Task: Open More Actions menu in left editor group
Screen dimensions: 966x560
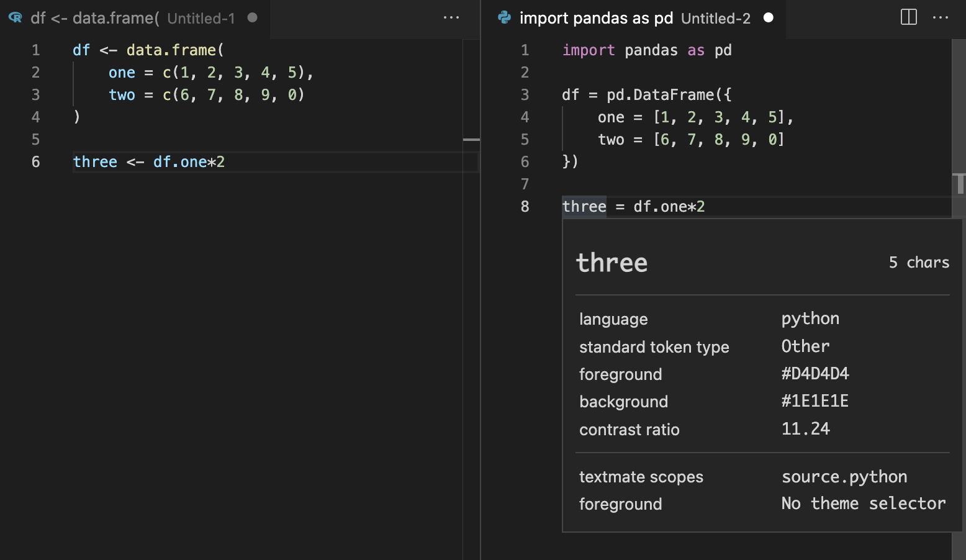Action: tap(451, 17)
